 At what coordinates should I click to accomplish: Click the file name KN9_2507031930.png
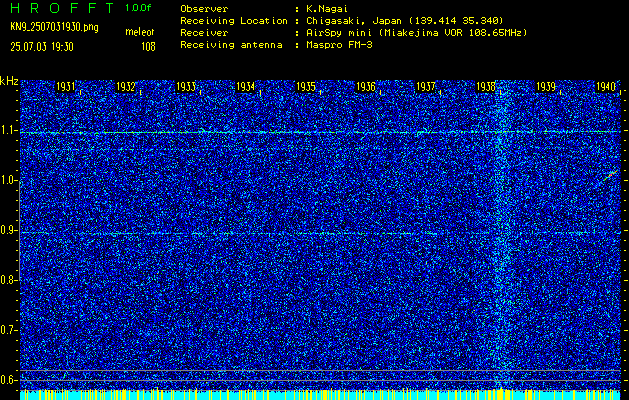[54, 27]
